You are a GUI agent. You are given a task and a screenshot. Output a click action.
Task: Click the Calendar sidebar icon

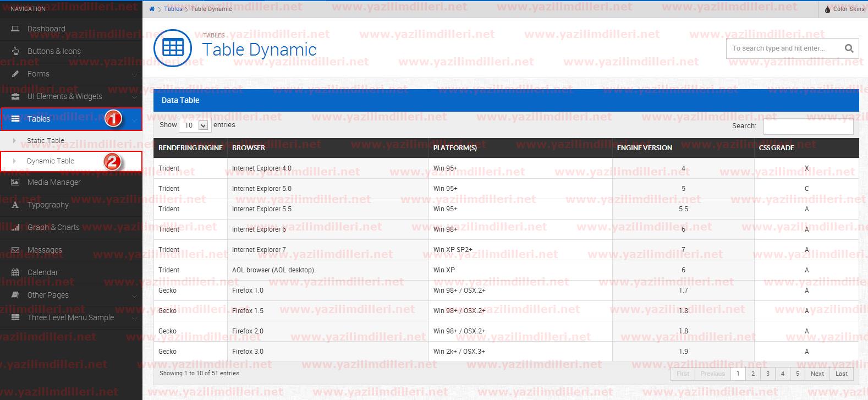tap(15, 272)
